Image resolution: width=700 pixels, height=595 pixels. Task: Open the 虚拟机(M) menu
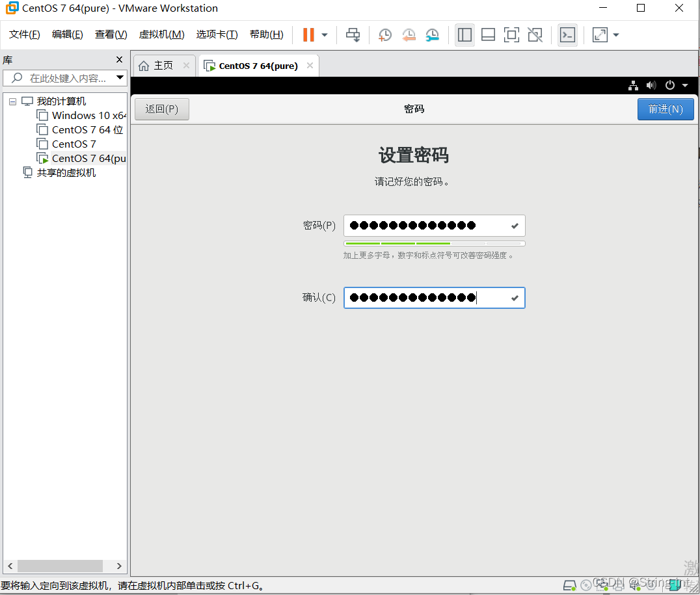pyautogui.click(x=161, y=34)
